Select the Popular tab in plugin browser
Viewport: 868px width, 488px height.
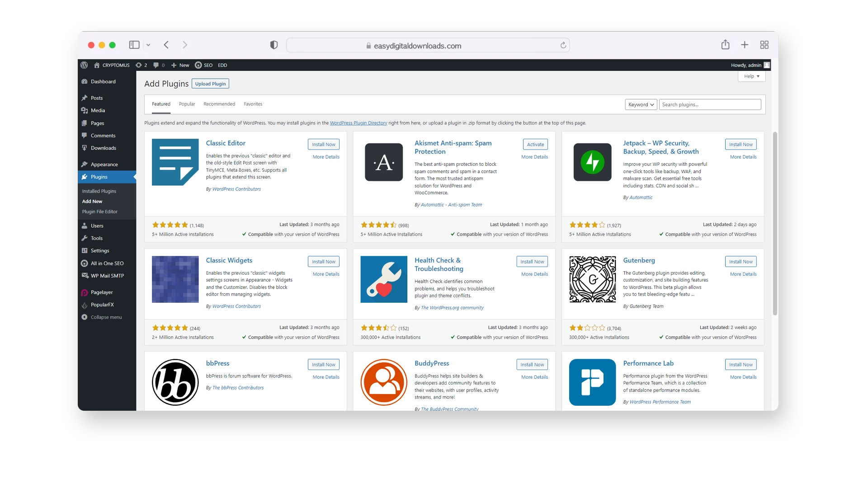(x=187, y=104)
